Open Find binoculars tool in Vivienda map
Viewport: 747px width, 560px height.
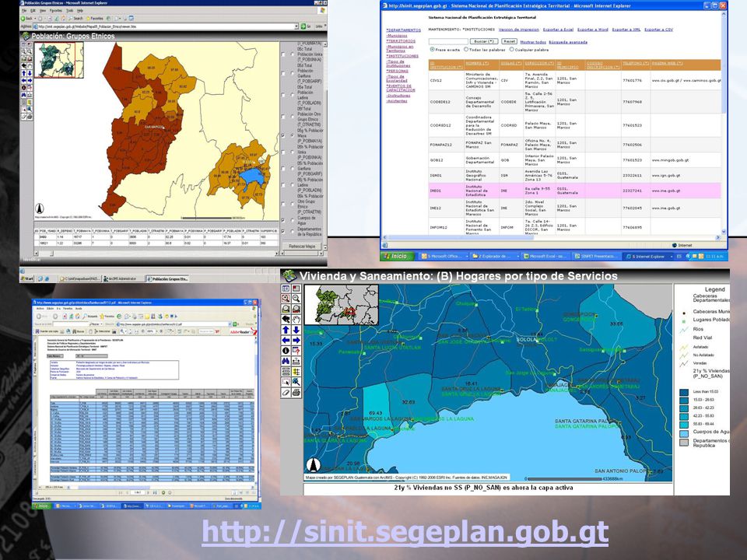coord(286,361)
